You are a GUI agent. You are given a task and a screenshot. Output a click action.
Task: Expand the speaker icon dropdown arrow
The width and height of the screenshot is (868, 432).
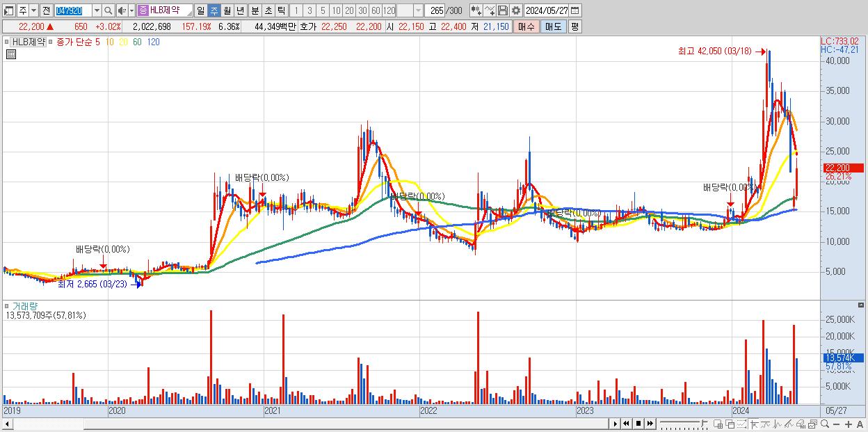131,10
